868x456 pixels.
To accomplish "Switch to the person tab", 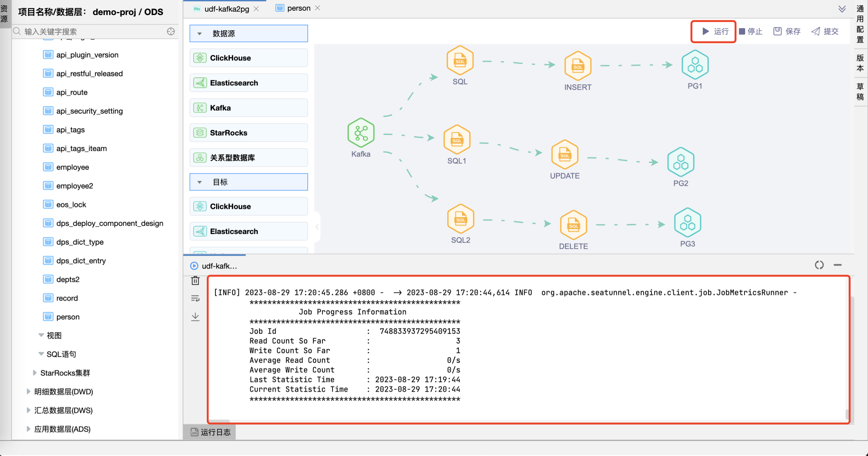I will coord(298,8).
